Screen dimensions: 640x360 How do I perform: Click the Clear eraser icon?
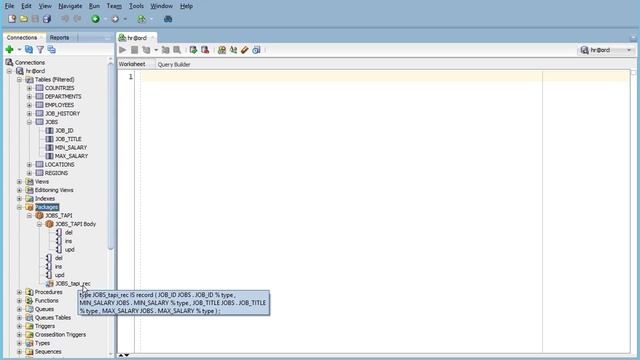[244, 50]
